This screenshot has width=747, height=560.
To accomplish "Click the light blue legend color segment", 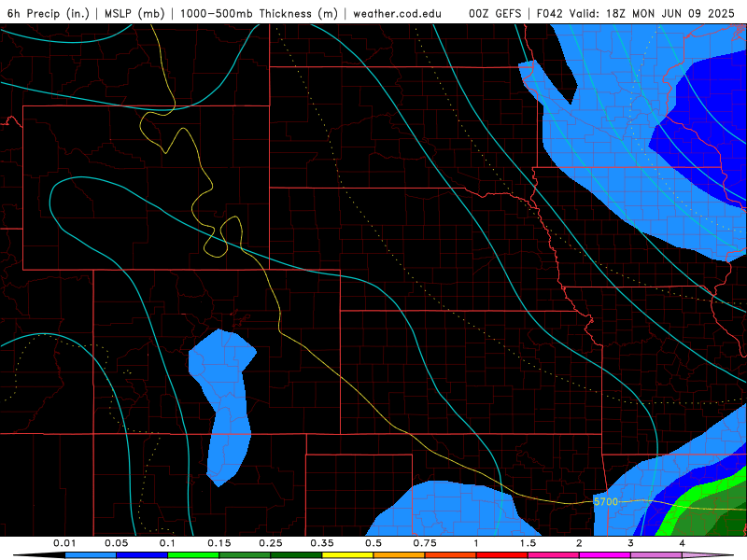I will click(91, 555).
